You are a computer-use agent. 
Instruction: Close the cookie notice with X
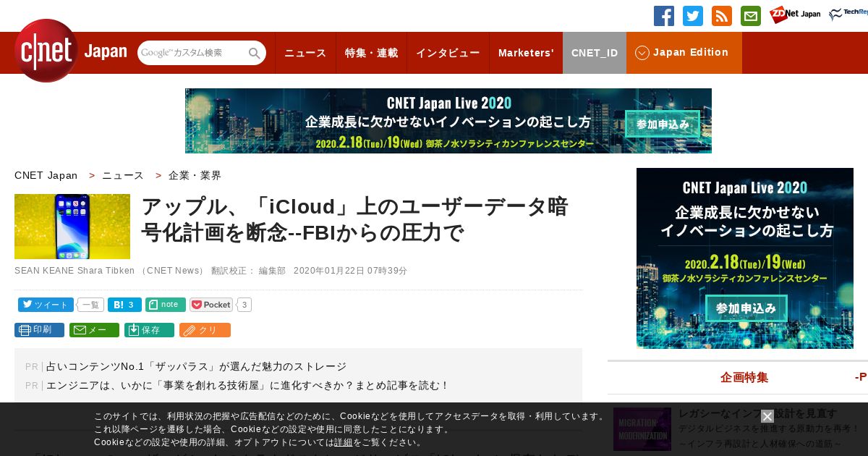coord(767,416)
